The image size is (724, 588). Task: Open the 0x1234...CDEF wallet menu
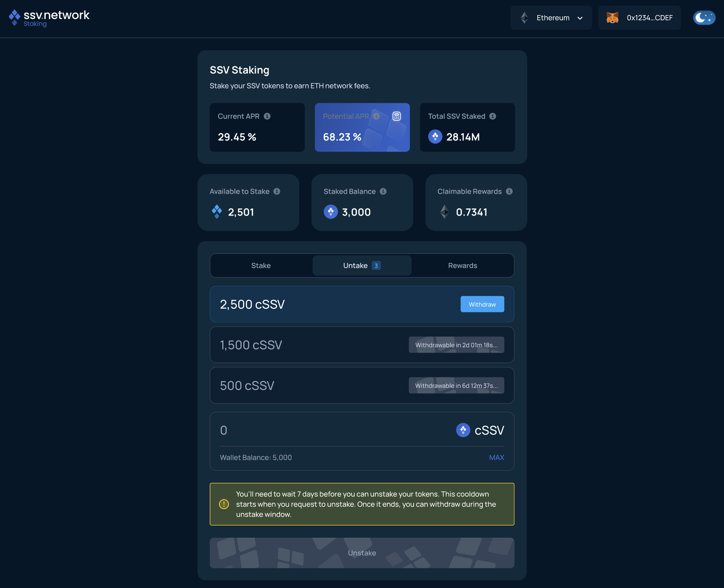pos(649,18)
